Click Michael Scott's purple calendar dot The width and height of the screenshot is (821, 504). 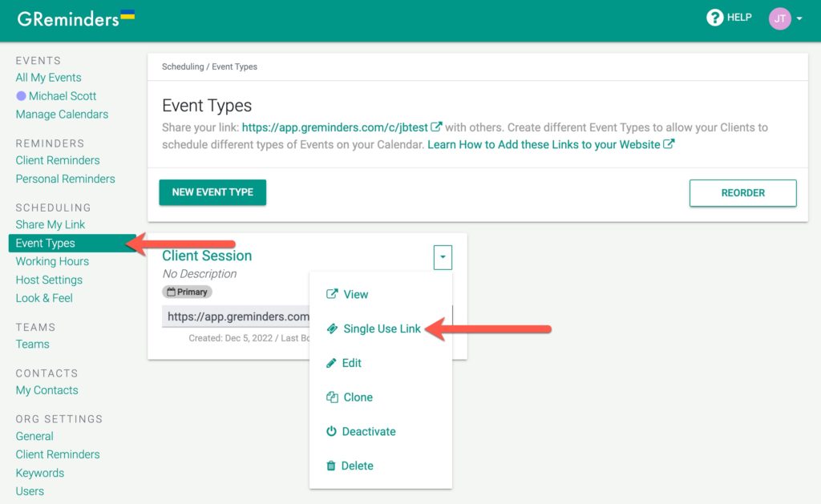(x=21, y=96)
